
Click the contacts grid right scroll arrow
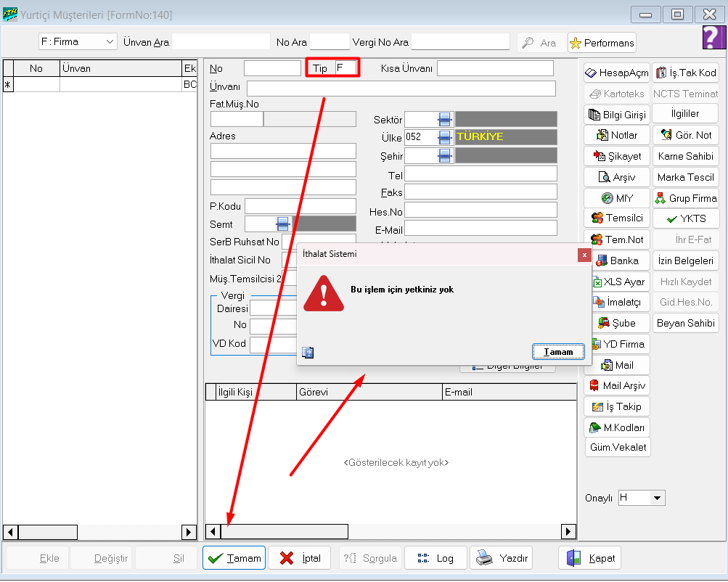pos(570,532)
